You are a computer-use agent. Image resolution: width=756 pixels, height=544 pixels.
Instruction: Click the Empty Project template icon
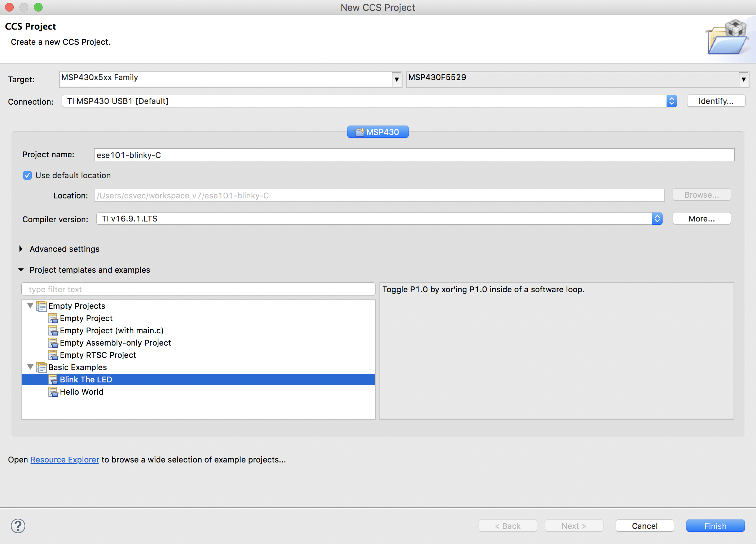pyautogui.click(x=53, y=319)
